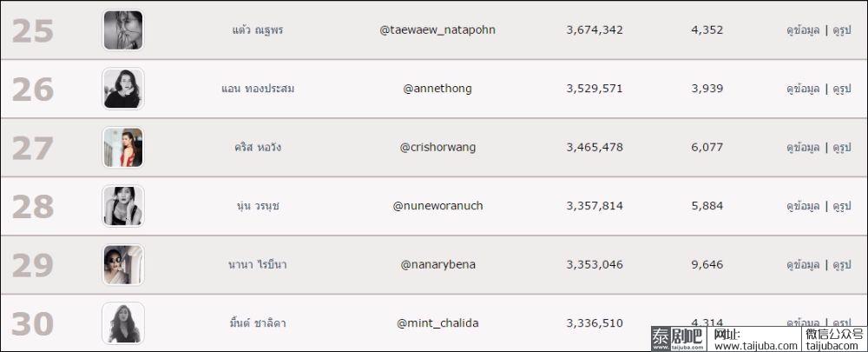Click the nanarybena sunglasses profile photo
Viewport: 868px width, 352px height.
pyautogui.click(x=123, y=265)
